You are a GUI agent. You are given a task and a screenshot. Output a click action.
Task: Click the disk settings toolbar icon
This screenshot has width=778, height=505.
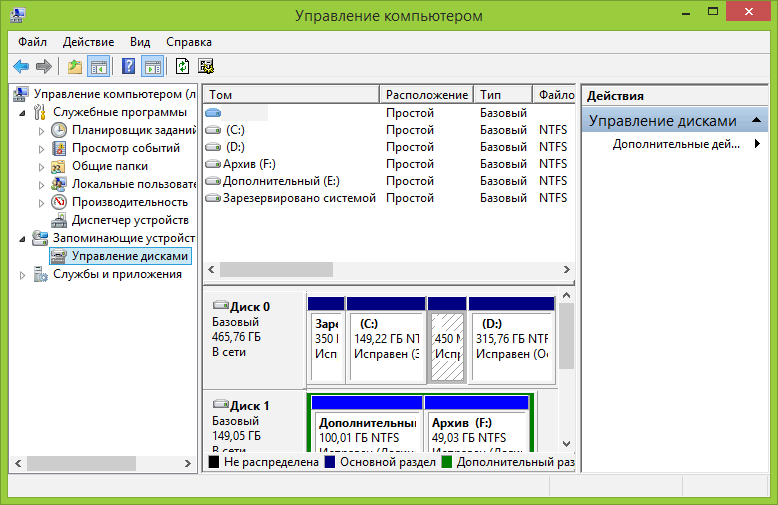(206, 67)
